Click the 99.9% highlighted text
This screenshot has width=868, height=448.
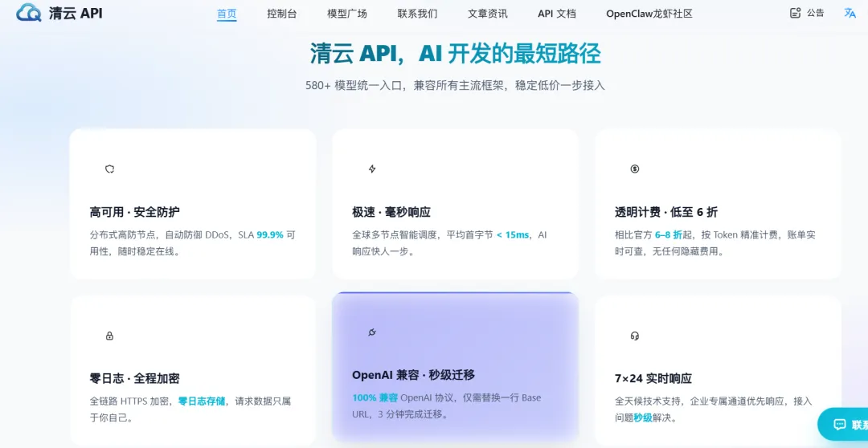tap(270, 234)
